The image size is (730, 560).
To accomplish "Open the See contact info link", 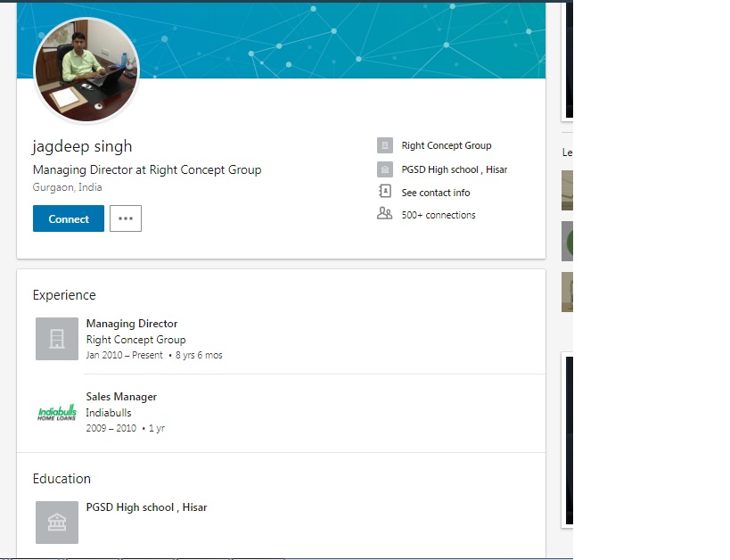I will (436, 193).
